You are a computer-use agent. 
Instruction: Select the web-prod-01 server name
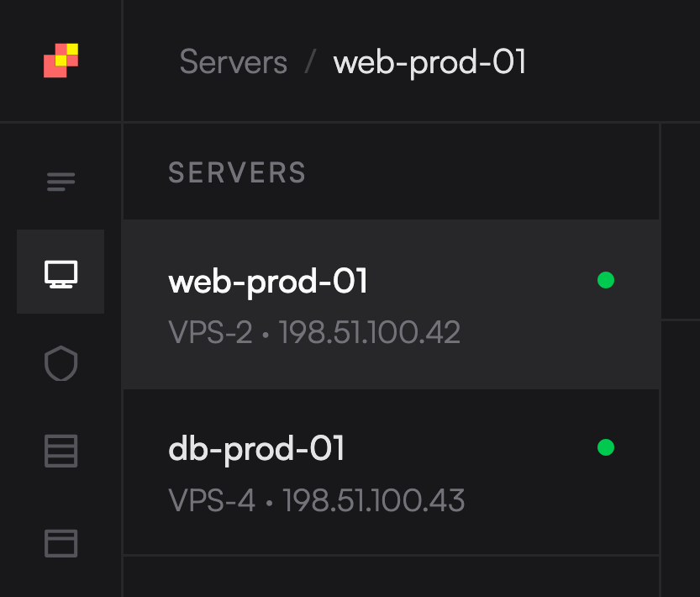pyautogui.click(x=268, y=282)
